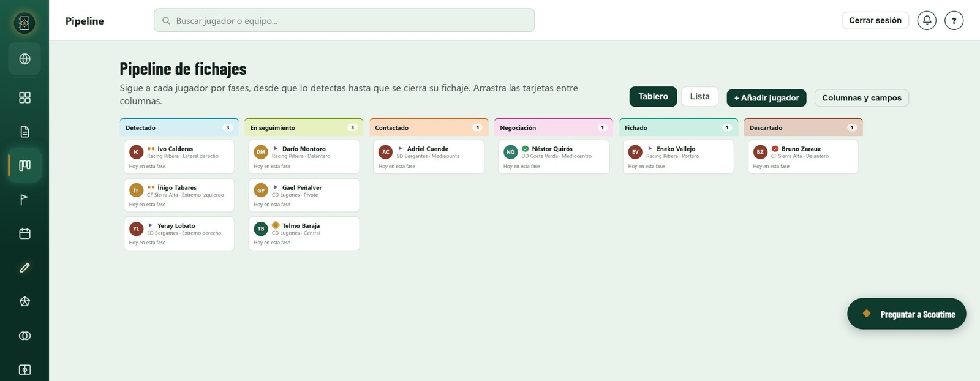Open Néstor Quirós name on card
The height and width of the screenshot is (381, 980).
coord(552,149)
